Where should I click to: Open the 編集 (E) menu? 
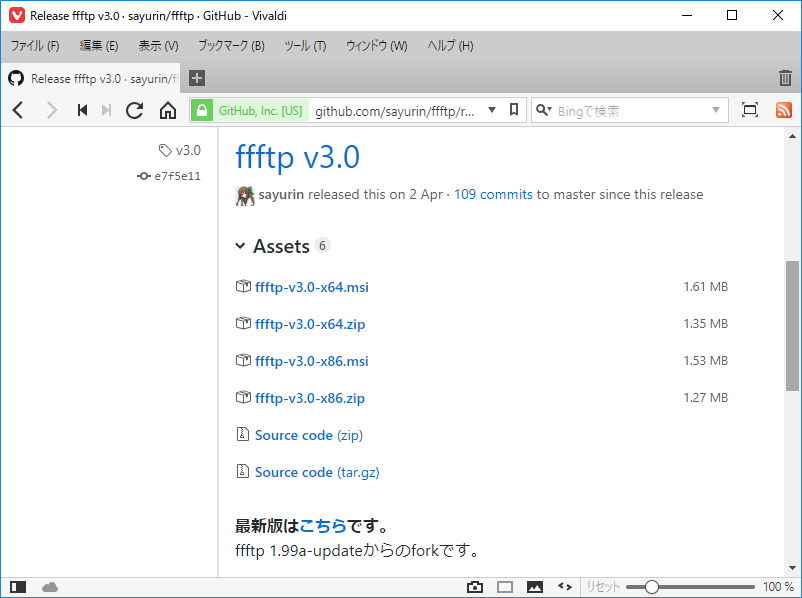pyautogui.click(x=99, y=46)
